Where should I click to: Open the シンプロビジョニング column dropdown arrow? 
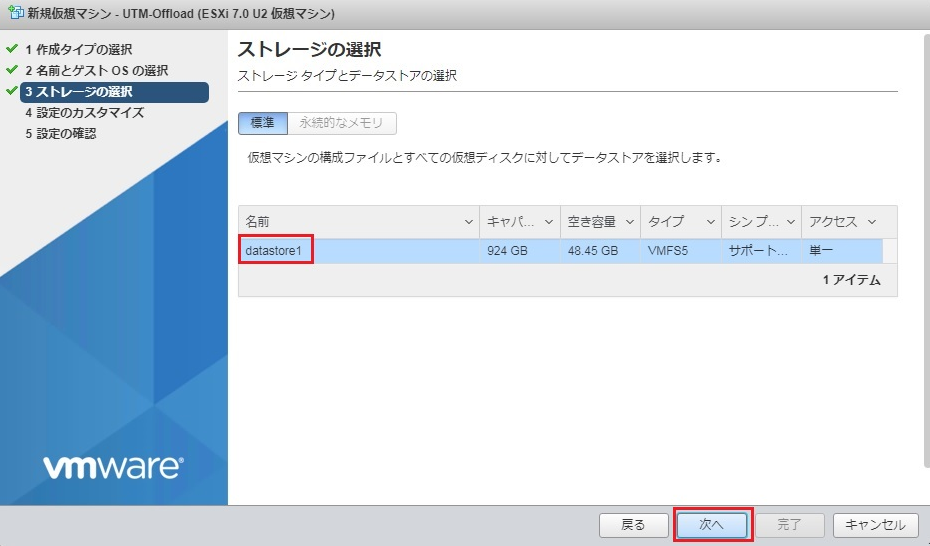point(791,222)
